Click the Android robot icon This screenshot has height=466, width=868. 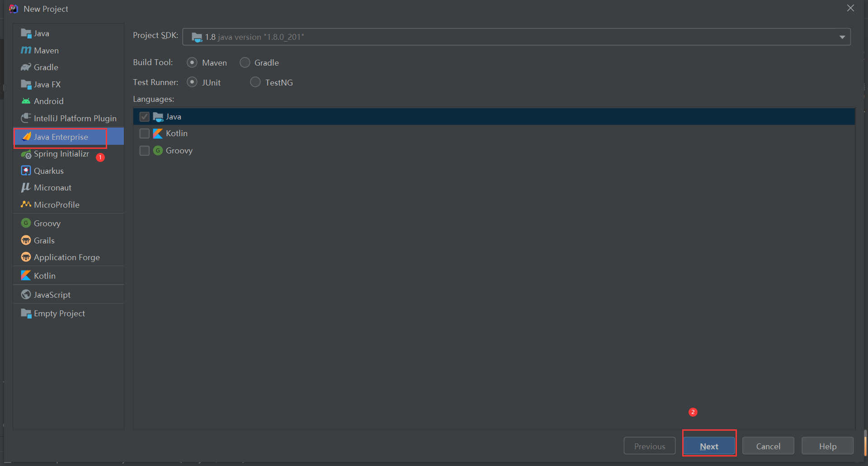26,101
